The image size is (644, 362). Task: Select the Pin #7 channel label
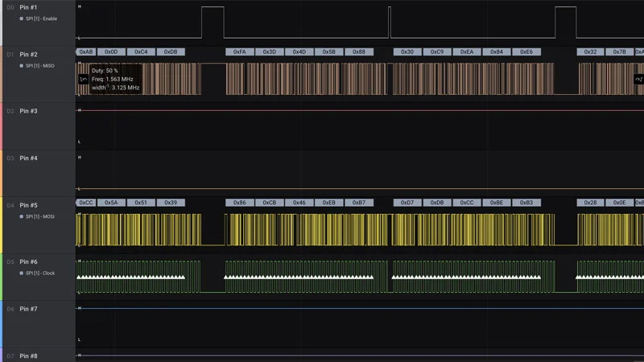pos(28,309)
